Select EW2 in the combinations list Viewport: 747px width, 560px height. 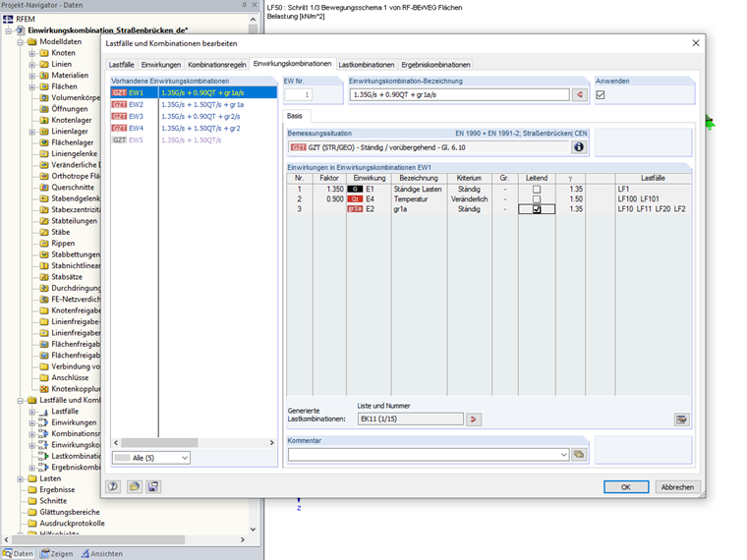click(x=194, y=105)
